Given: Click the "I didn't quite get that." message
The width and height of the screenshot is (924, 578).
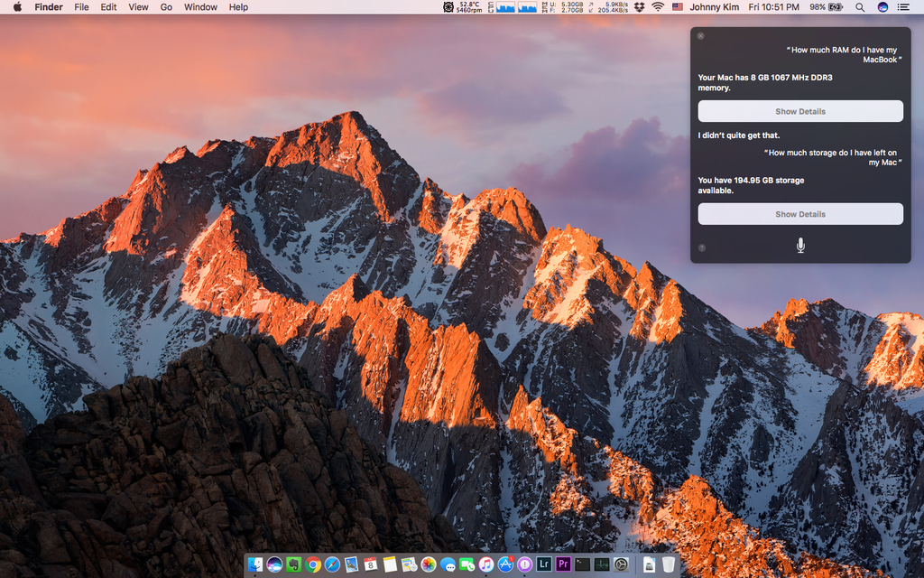Looking at the screenshot, I should (739, 135).
